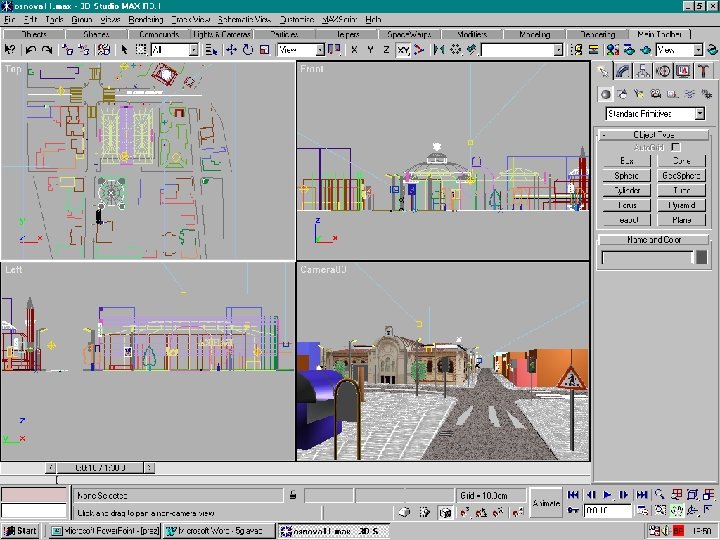Open the Hierarchy command panel tab

click(644, 71)
